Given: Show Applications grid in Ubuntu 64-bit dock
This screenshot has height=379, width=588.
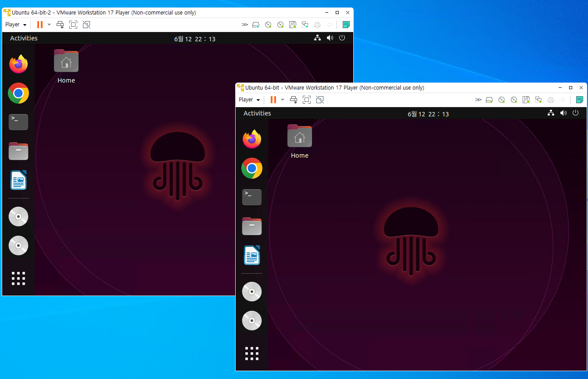Looking at the screenshot, I should pos(252,354).
